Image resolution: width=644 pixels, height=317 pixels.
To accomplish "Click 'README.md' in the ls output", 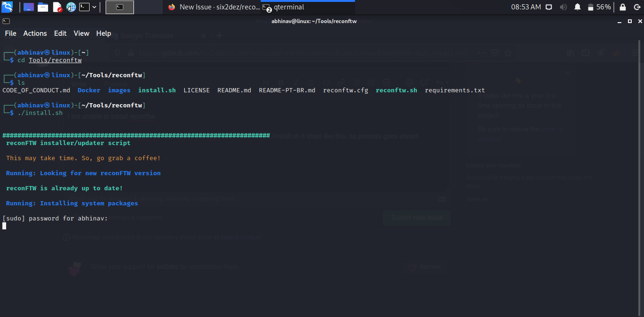I will pos(234,90).
